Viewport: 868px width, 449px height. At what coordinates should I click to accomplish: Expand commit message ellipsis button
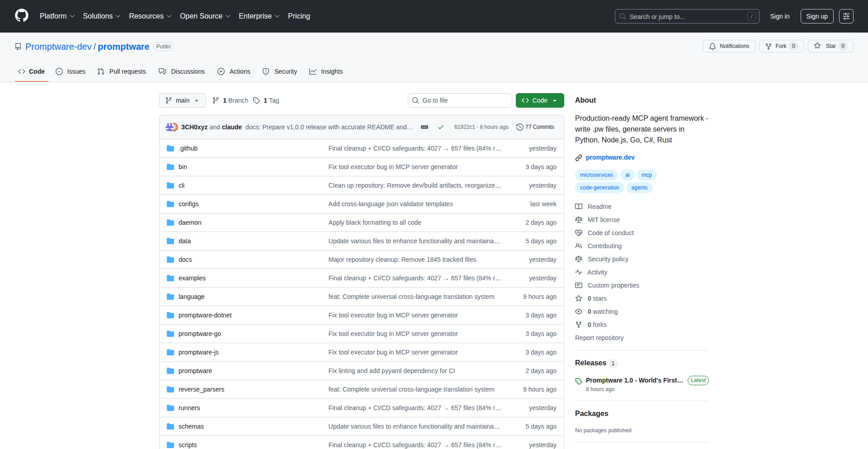[x=424, y=127]
